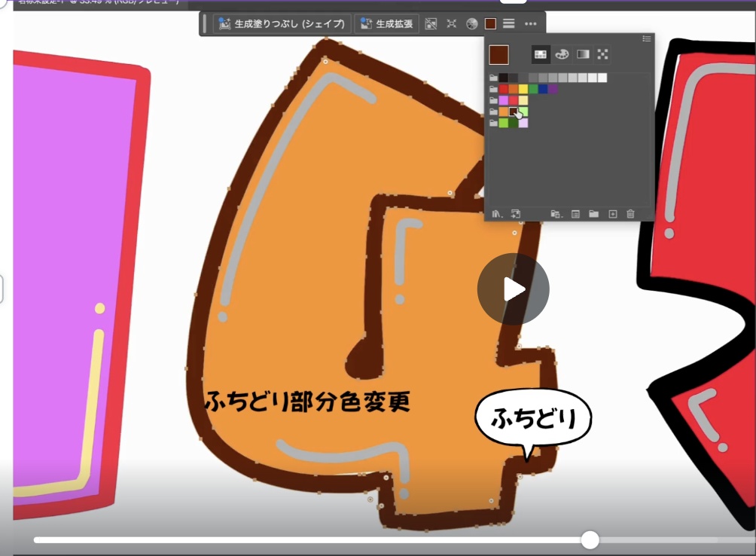
Task: Click the crosshair transform icon in the task bar
Action: point(452,23)
